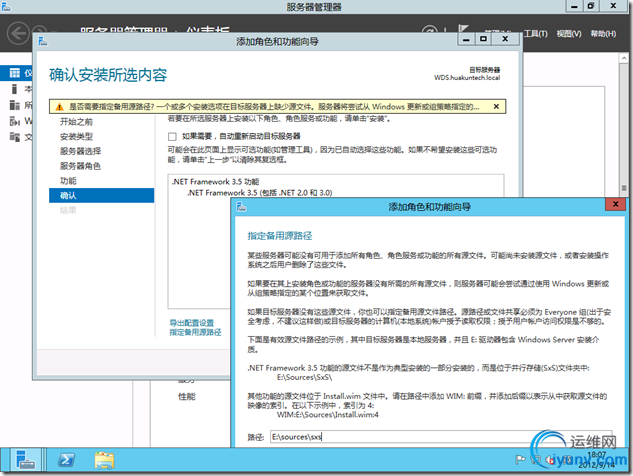The width and height of the screenshot is (633, 476).
Task: Click the notifications flag icon in Server Manager
Action: [x=463, y=29]
